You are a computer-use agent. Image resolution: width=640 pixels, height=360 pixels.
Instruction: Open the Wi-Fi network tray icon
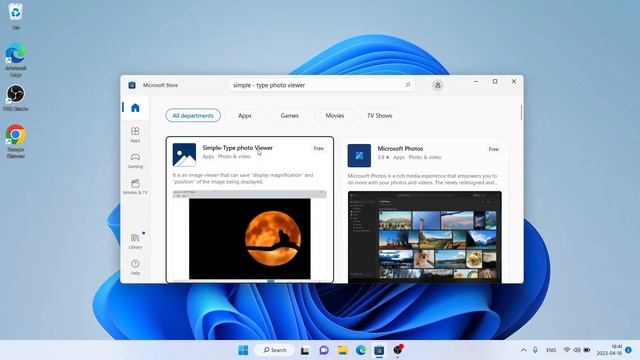click(x=567, y=350)
